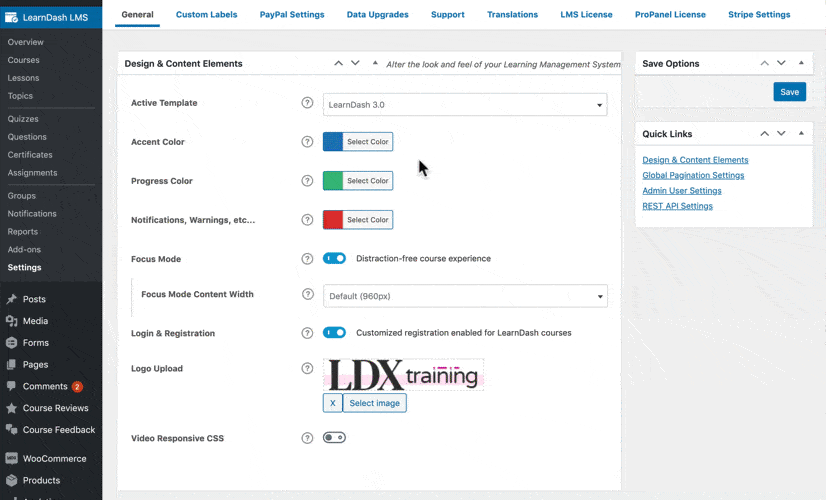Open help for Active Template

click(307, 103)
